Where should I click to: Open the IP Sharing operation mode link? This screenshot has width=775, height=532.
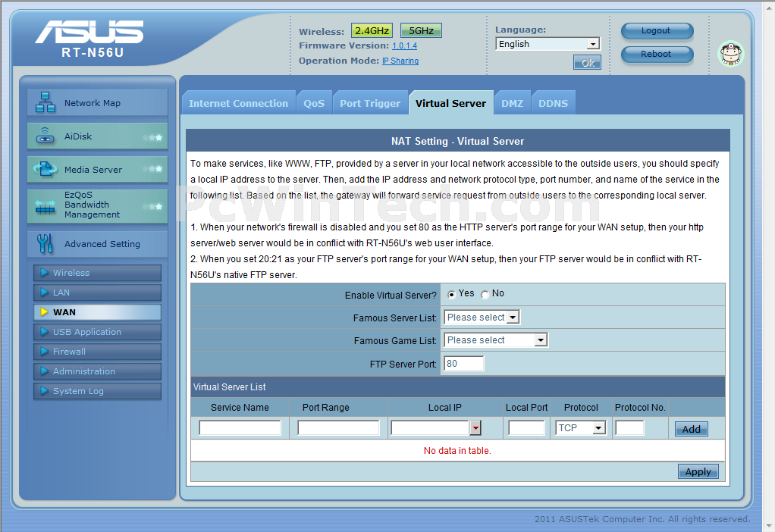click(400, 61)
